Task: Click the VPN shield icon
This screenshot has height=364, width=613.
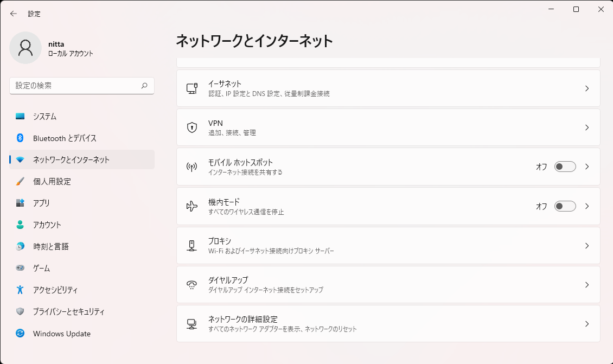Action: coord(191,127)
